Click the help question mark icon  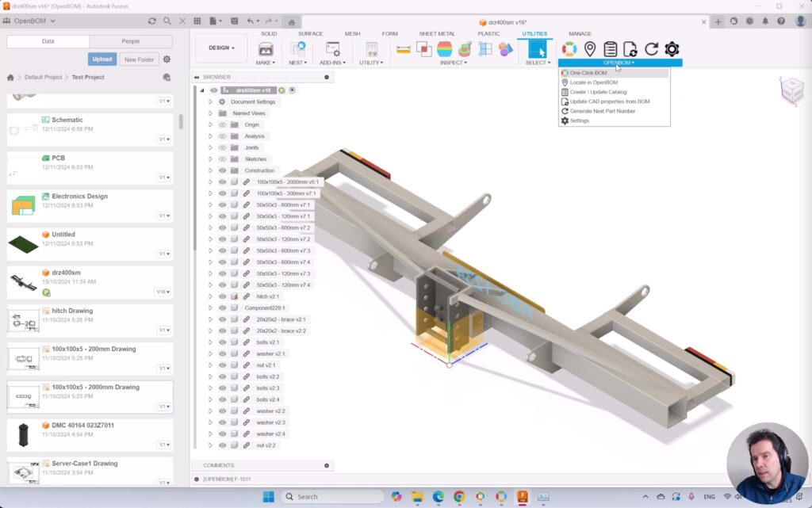781,21
